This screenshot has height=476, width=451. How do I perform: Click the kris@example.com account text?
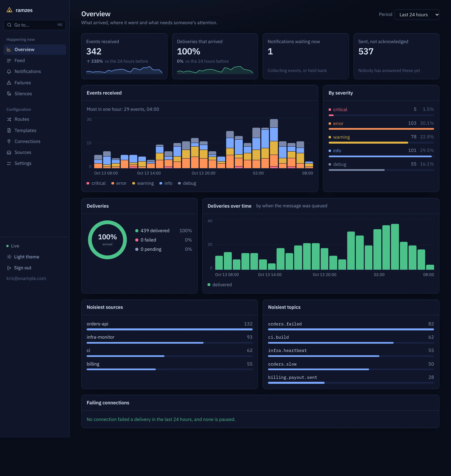point(26,278)
